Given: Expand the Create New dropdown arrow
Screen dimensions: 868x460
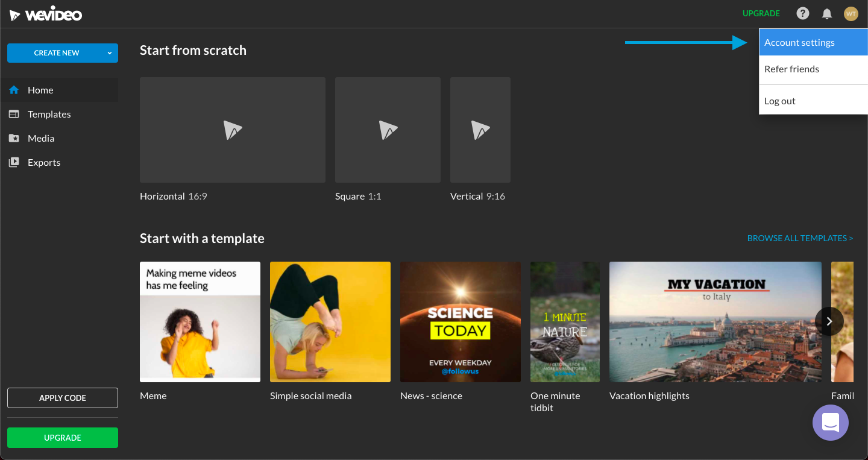Looking at the screenshot, I should pos(110,53).
